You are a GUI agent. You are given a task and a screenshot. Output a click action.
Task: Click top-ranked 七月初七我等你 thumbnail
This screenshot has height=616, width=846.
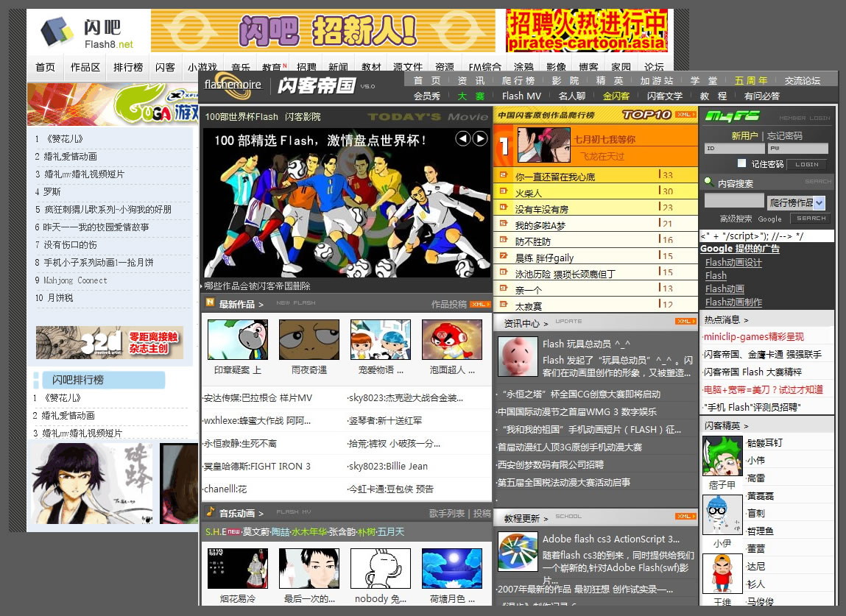click(x=544, y=145)
